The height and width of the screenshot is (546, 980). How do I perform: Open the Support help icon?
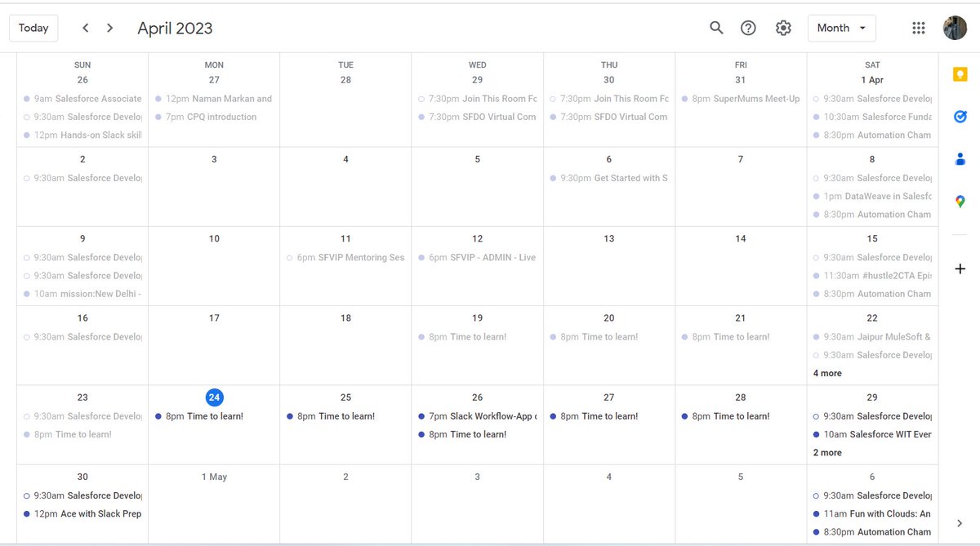pos(748,28)
